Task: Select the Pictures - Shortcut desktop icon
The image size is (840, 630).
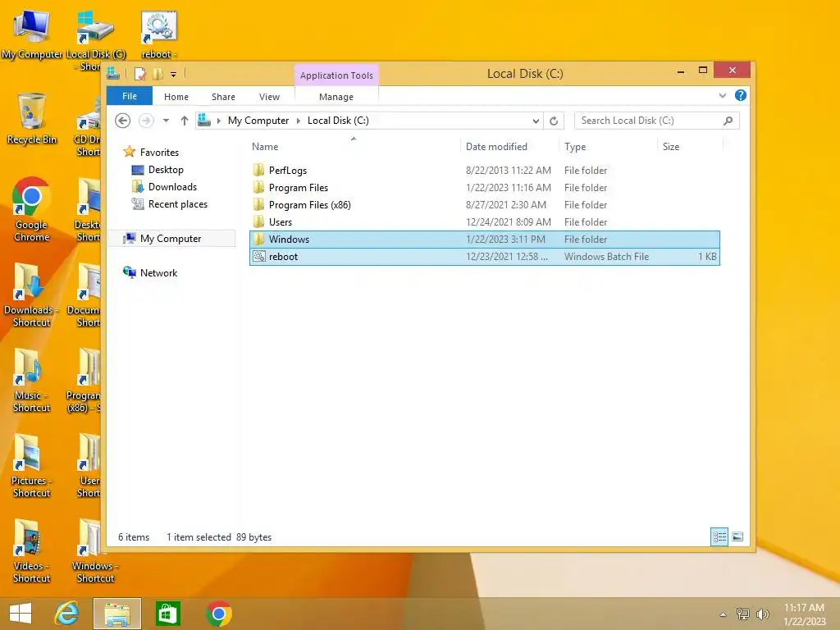Action: pos(32,465)
